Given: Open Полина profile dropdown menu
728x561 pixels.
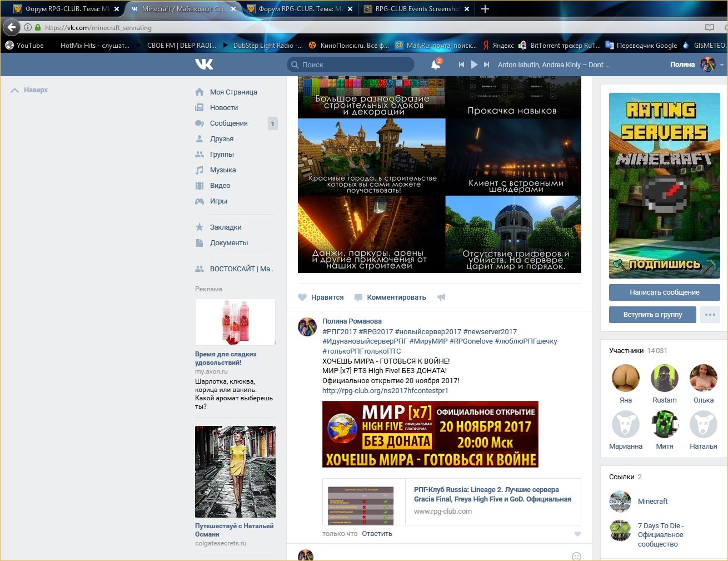Looking at the screenshot, I should coord(721,64).
